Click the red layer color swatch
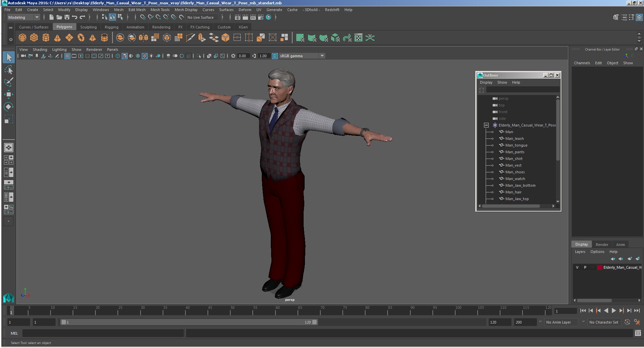The height and width of the screenshot is (348, 644). coord(600,267)
